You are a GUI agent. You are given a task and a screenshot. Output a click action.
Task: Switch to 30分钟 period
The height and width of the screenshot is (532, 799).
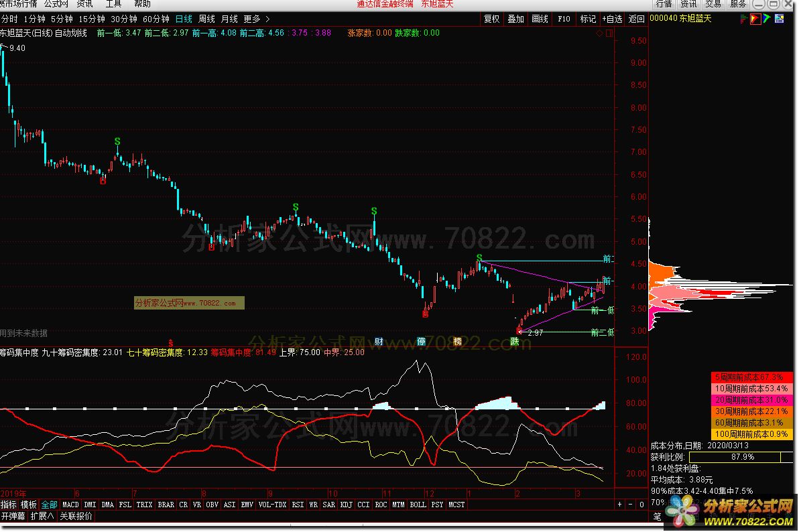coord(124,19)
